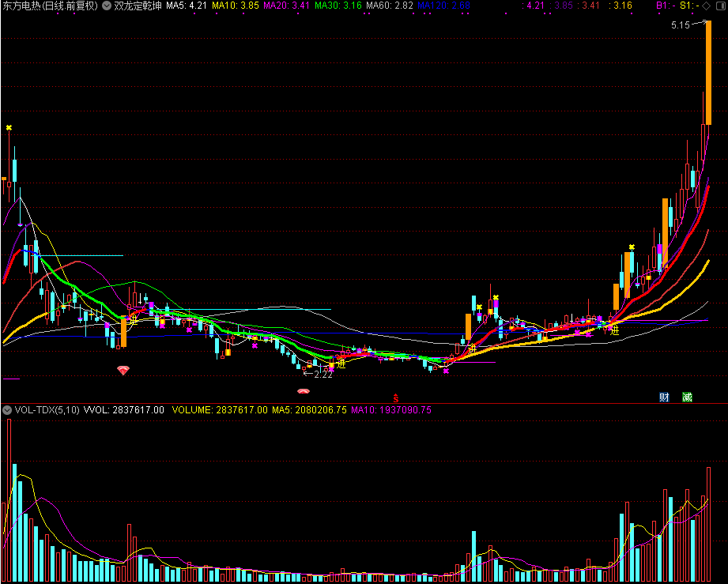Click the MA60: 2.82 label
The height and width of the screenshot is (584, 728).
(x=390, y=6)
